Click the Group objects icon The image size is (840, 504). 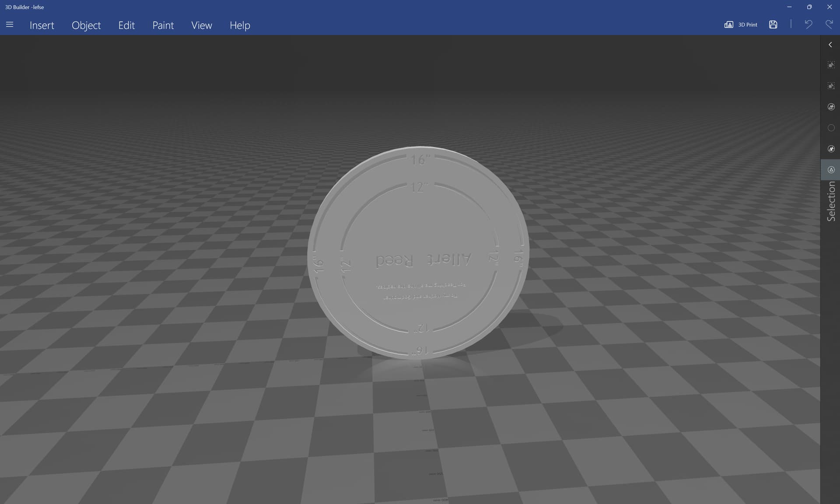(x=831, y=65)
